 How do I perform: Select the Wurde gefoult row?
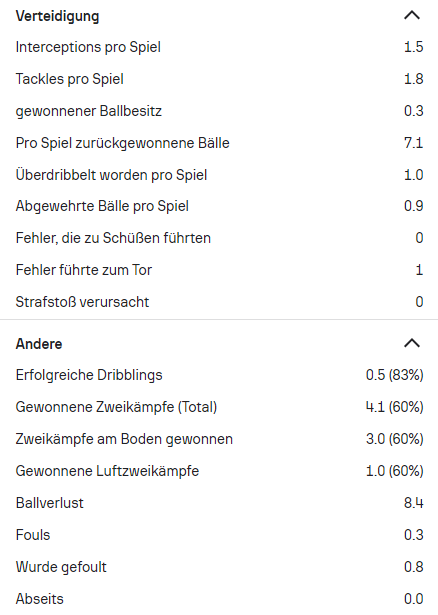pyautogui.click(x=219, y=567)
